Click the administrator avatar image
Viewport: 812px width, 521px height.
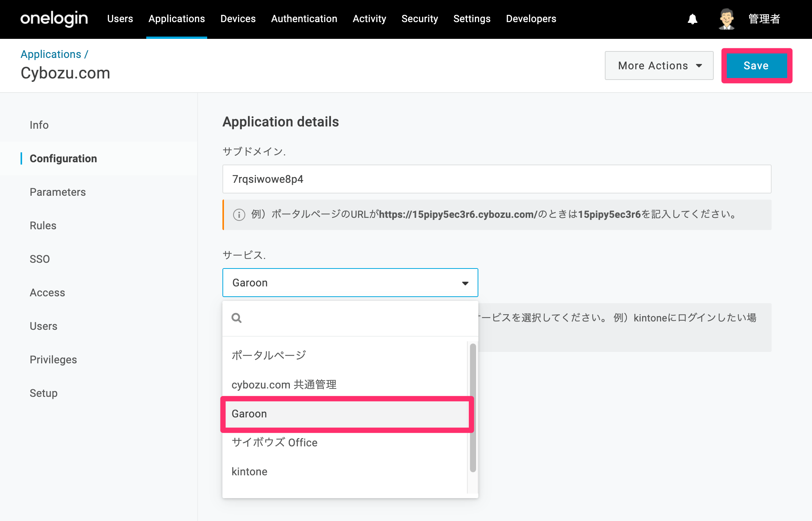(727, 19)
